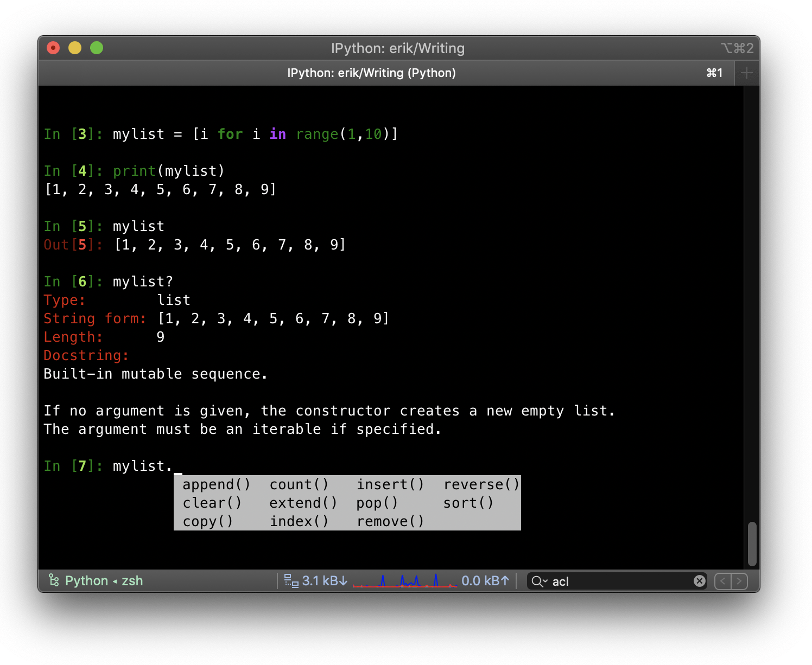
Task: Click inside the acl search input
Action: pyautogui.click(x=597, y=581)
